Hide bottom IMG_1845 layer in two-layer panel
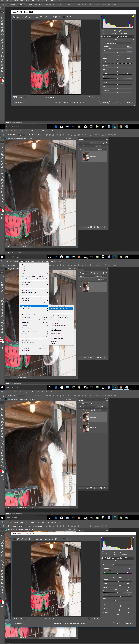 80,428
